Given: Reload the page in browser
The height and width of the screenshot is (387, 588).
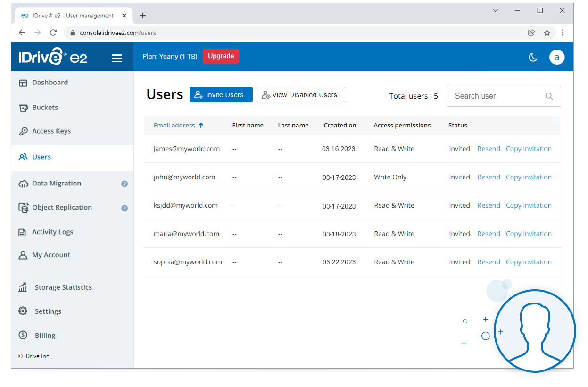Looking at the screenshot, I should tap(53, 33).
